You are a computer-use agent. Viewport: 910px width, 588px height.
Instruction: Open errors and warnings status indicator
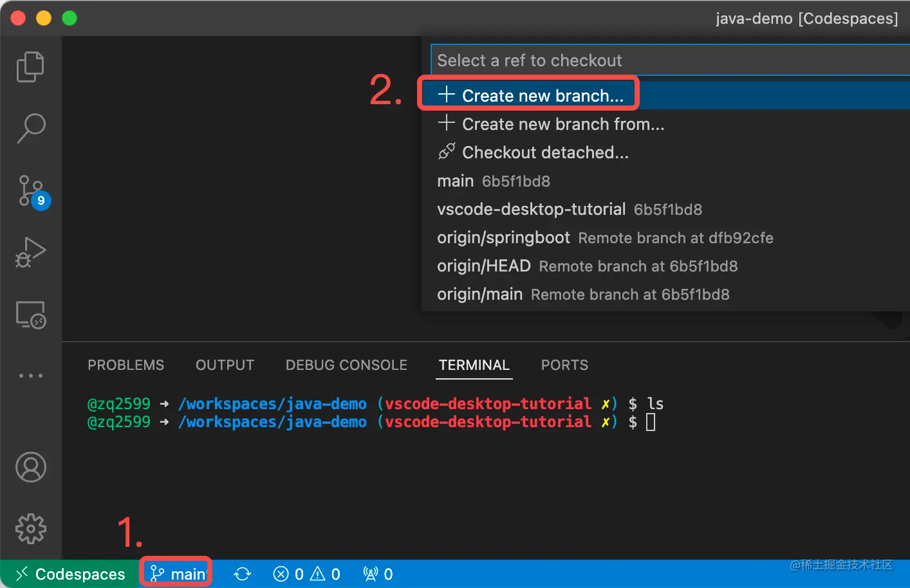click(306, 574)
